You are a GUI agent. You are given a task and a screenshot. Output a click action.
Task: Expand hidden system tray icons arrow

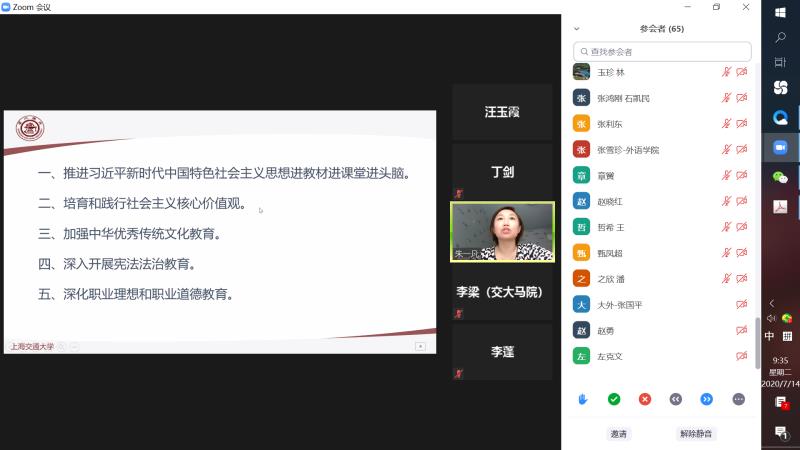tap(771, 303)
